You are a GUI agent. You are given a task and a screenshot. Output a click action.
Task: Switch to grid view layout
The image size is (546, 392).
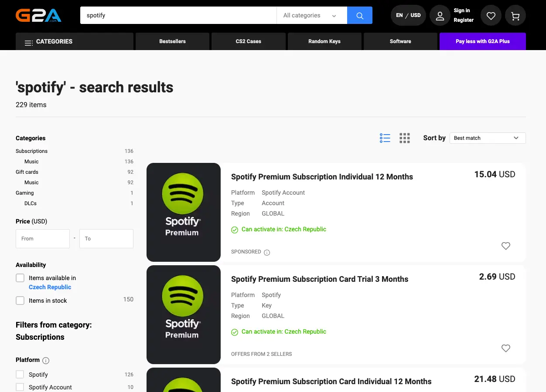405,138
